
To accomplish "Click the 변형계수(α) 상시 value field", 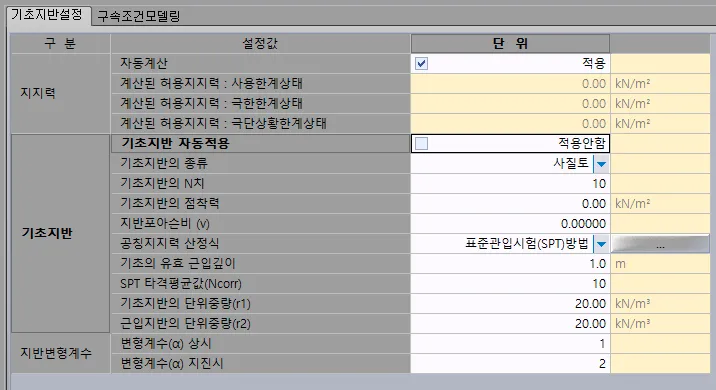I will [510, 343].
